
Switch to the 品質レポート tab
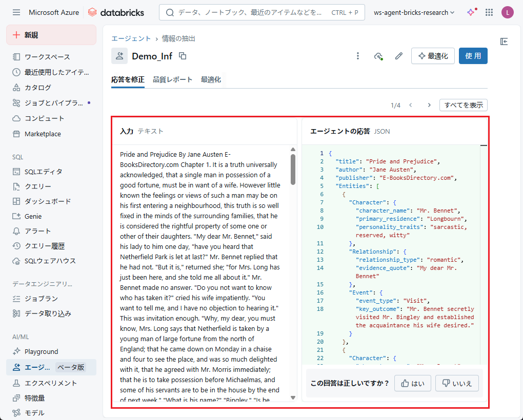(172, 79)
